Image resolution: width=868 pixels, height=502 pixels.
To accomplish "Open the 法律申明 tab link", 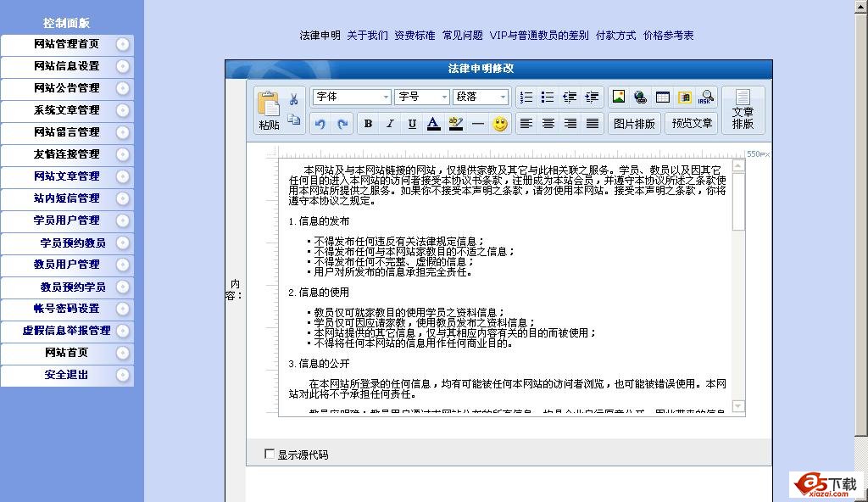I will (x=320, y=36).
